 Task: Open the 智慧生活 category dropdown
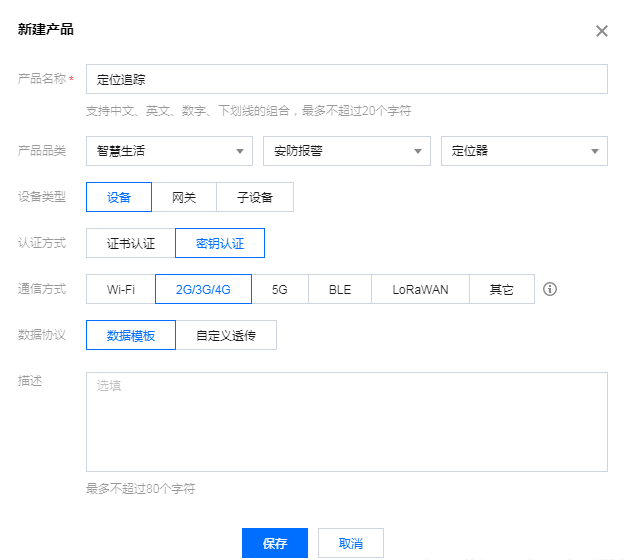169,151
